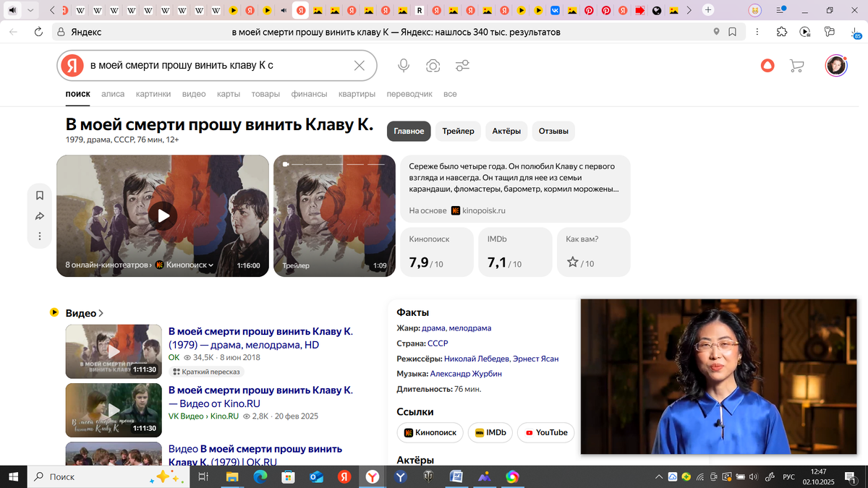
Task: Open the red Alice assistant icon
Action: [x=767, y=66]
